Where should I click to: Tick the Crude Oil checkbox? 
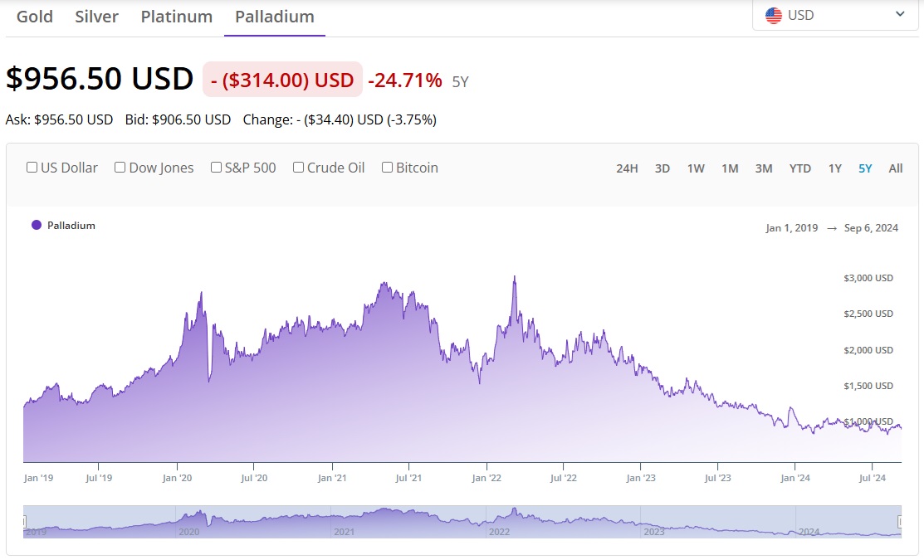point(298,168)
